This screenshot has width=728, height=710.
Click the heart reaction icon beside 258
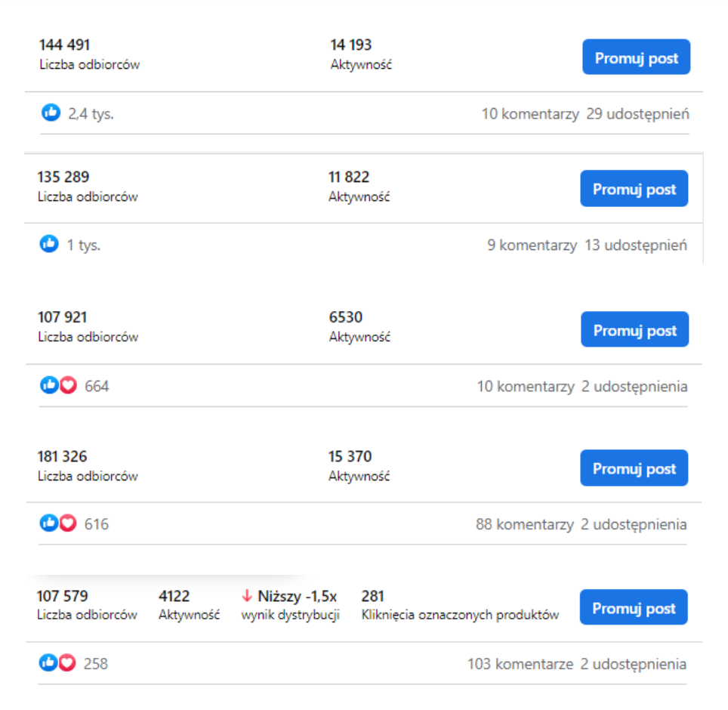(x=67, y=662)
